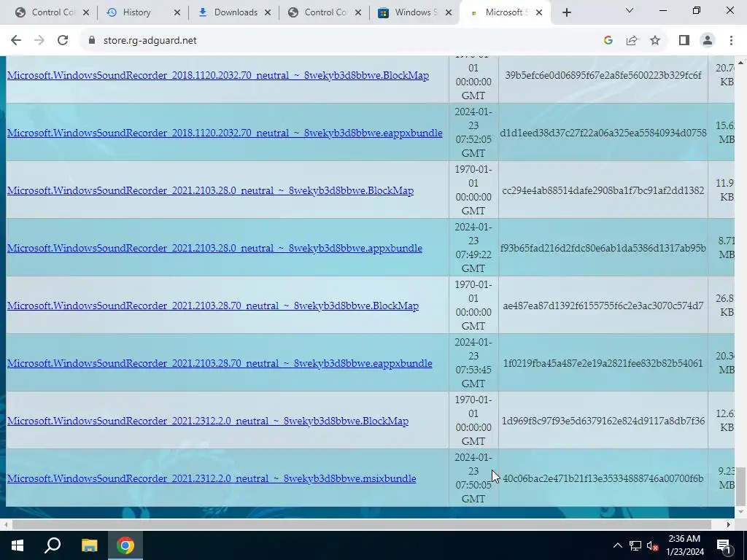Viewport: 747px width, 560px height.
Task: Bookmark this tab with star icon
Action: [x=655, y=41]
